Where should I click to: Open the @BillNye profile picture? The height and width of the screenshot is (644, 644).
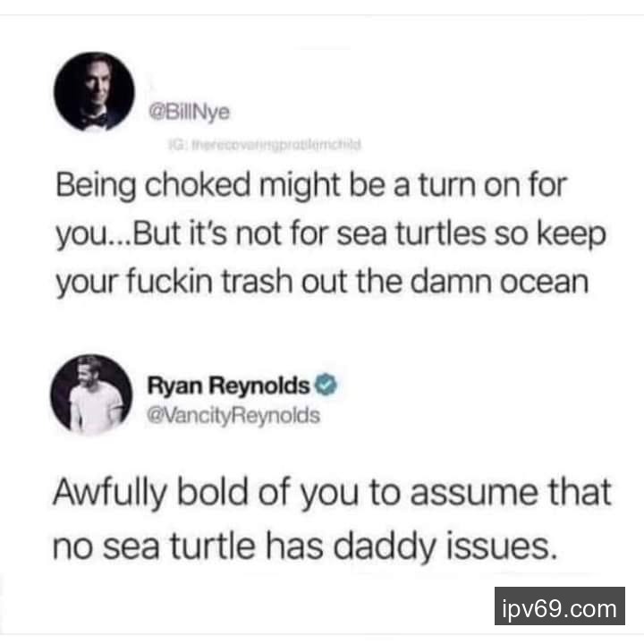(94, 91)
